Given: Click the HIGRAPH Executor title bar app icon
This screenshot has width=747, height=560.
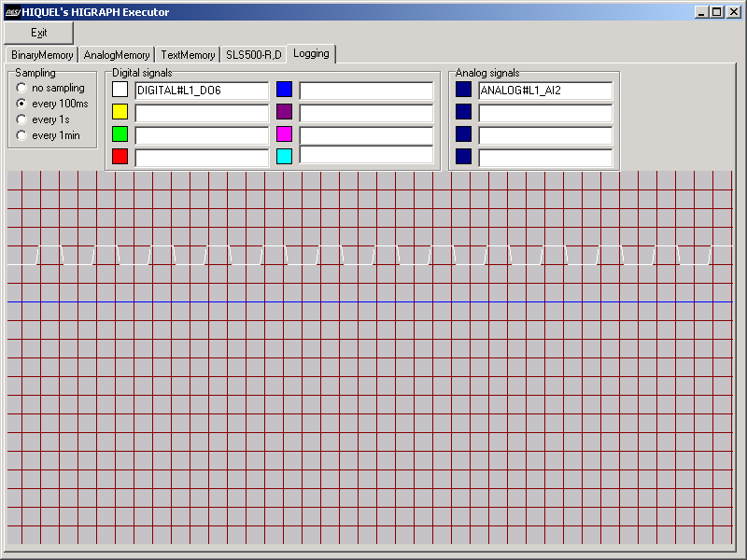Looking at the screenshot, I should (x=12, y=12).
